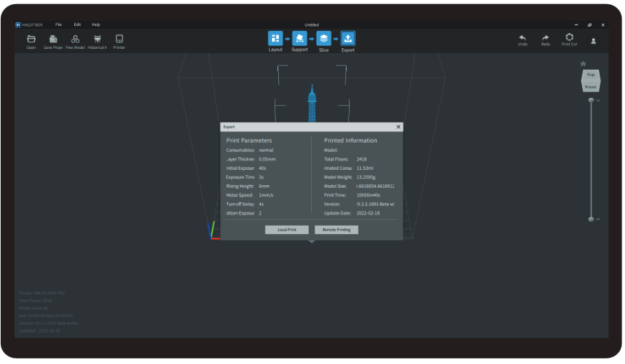Click the Printed Information heading
Viewport: 625px width, 364px height.
coord(350,140)
